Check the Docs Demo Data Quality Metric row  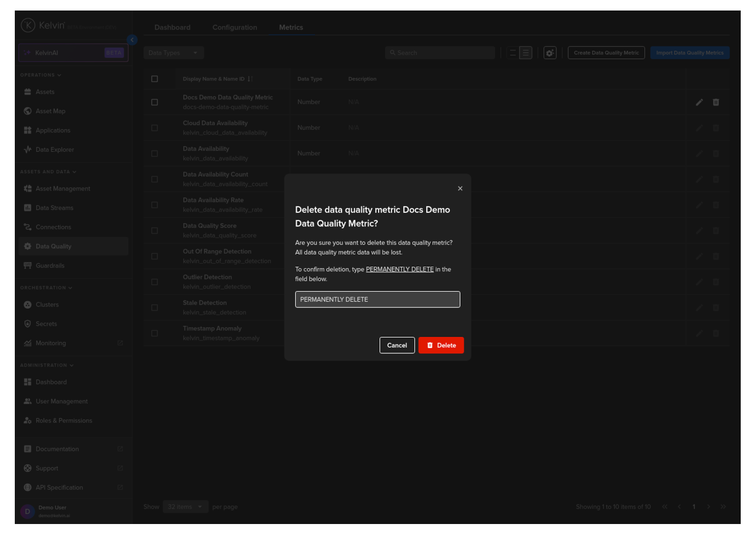click(x=155, y=102)
